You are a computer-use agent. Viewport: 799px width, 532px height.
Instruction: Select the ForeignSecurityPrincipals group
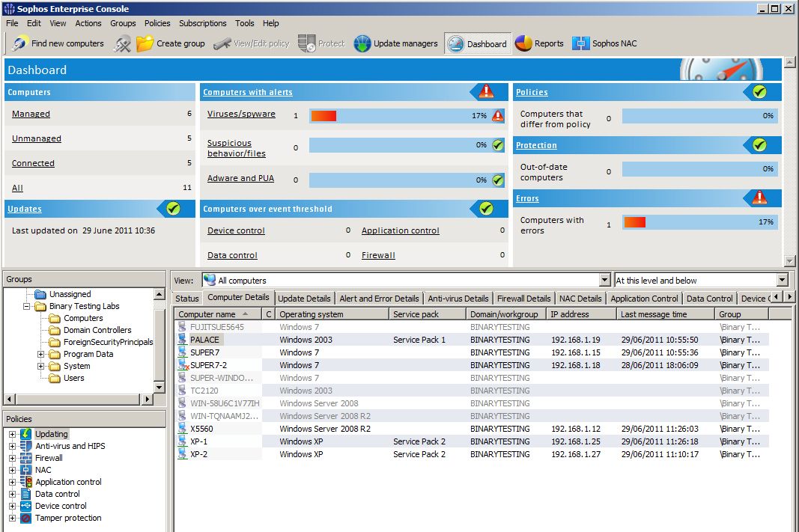point(108,342)
